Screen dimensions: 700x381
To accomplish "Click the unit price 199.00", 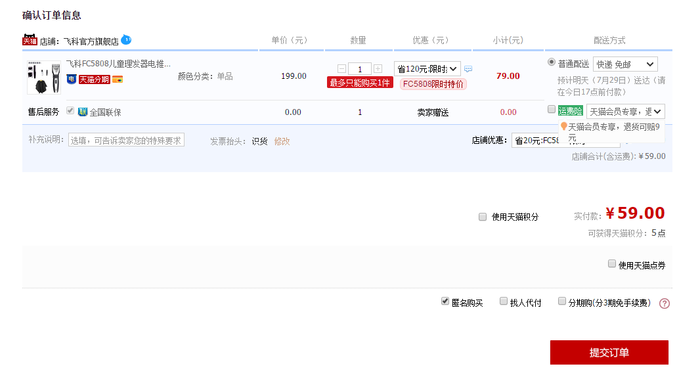I will click(x=294, y=76).
